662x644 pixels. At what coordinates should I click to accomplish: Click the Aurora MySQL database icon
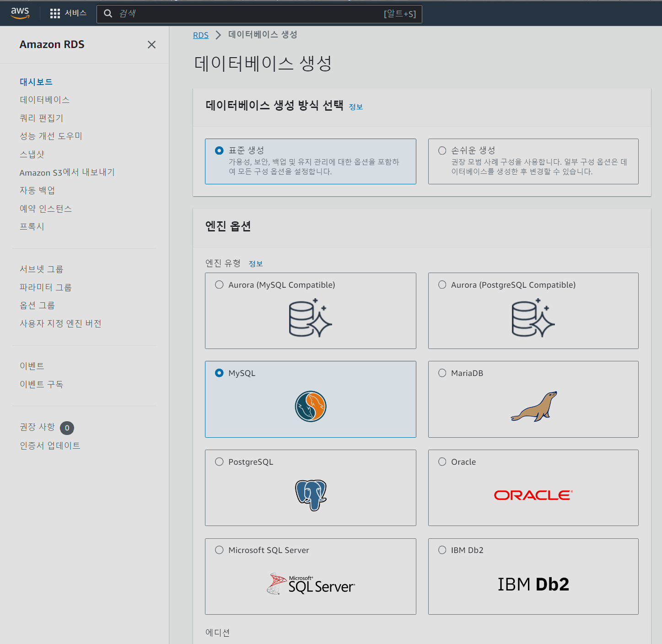tap(311, 317)
